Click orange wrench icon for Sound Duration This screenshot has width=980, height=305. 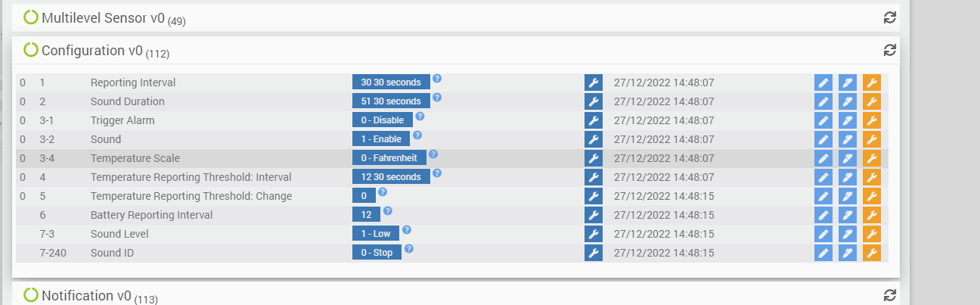coord(872,101)
